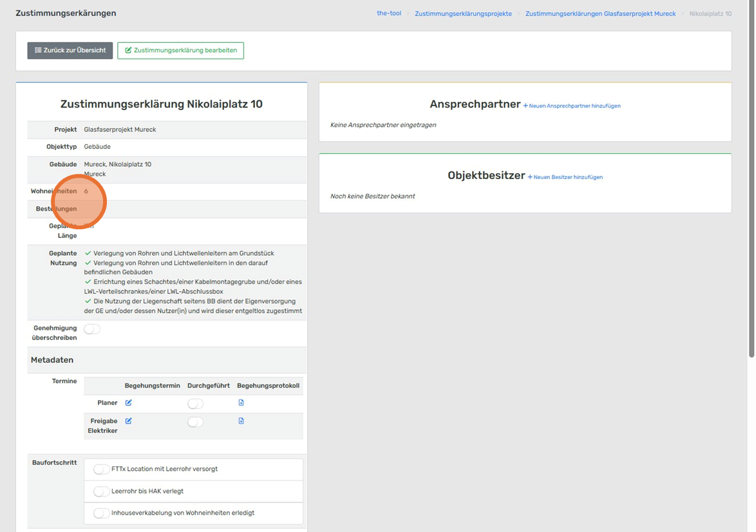Go to Zustimmungserklärungsprojekte breadcrumb
The height and width of the screenshot is (532, 756).
coord(463,14)
